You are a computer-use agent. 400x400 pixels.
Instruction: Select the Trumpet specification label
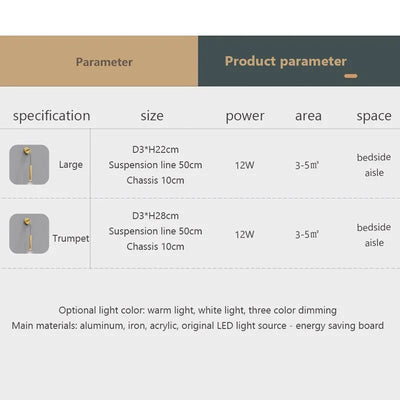71,239
